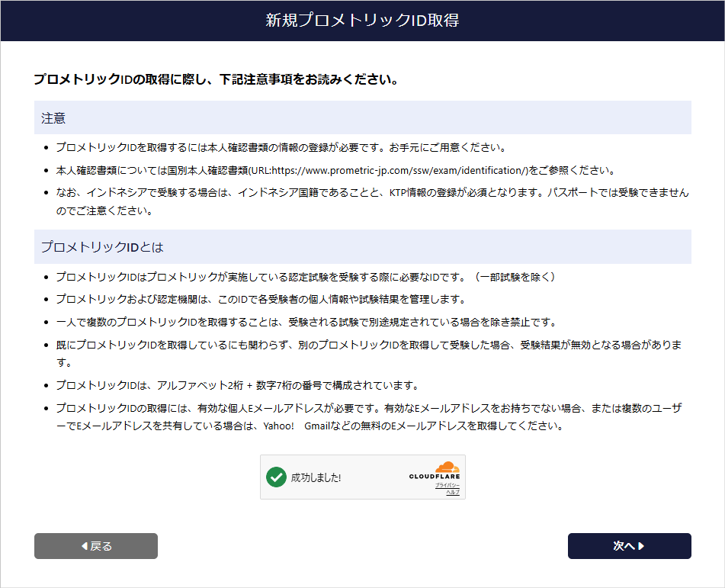
Task: Click the Cloudflare human verification widget
Action: [363, 477]
